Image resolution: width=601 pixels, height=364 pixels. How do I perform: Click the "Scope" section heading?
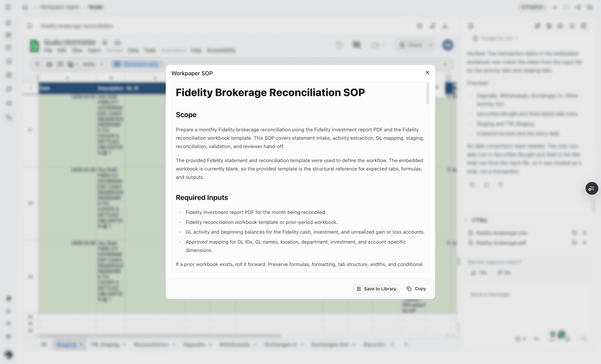(x=186, y=115)
